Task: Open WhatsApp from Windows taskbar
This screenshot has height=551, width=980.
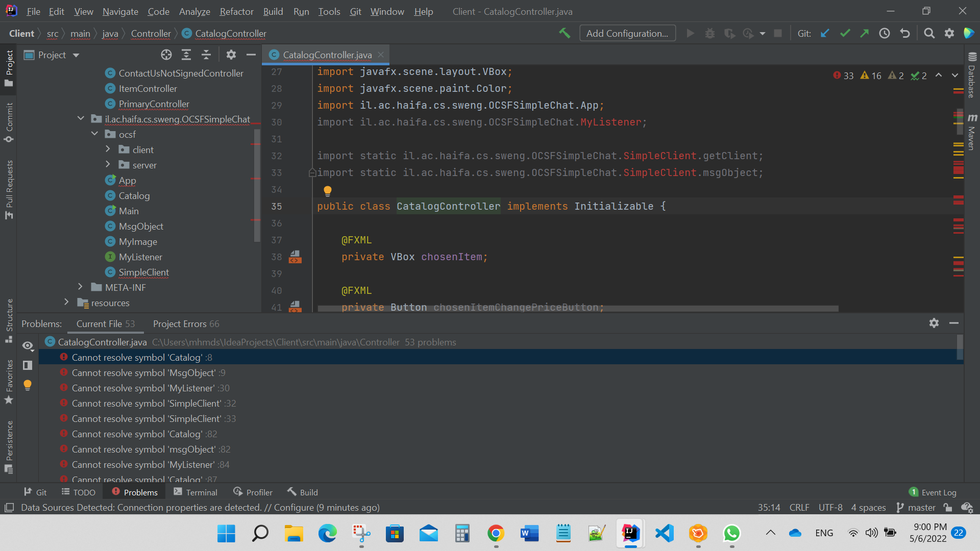Action: (x=731, y=533)
